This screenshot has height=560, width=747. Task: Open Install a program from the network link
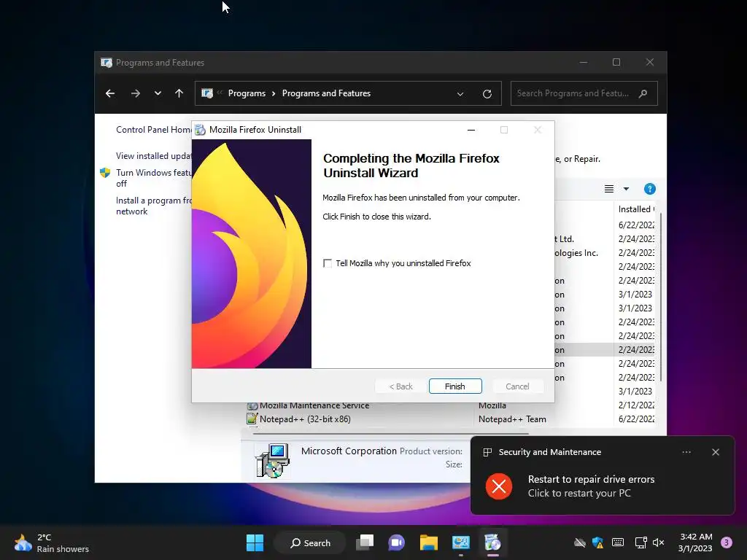154,206
